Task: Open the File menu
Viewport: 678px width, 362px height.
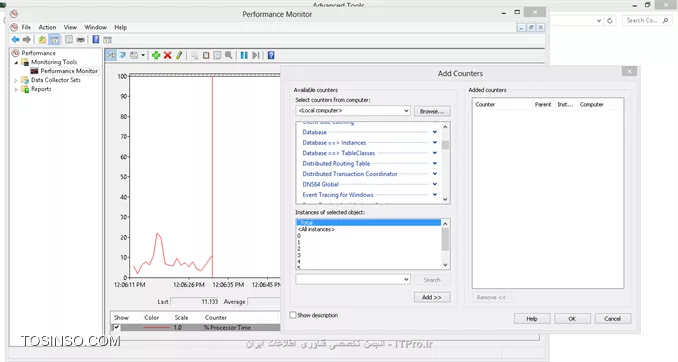Action: pyautogui.click(x=26, y=27)
